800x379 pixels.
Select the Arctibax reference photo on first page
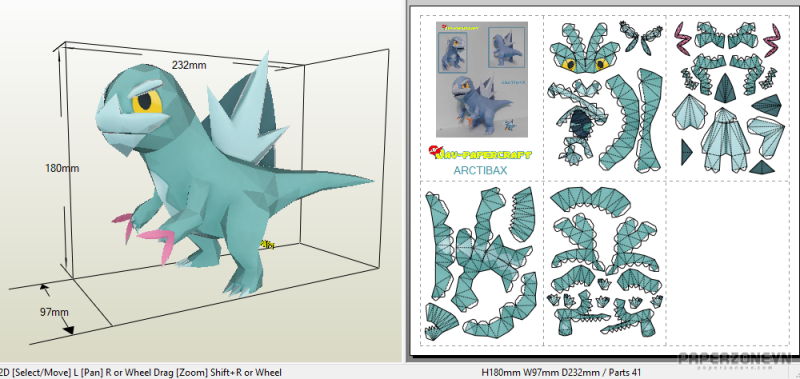(x=482, y=79)
